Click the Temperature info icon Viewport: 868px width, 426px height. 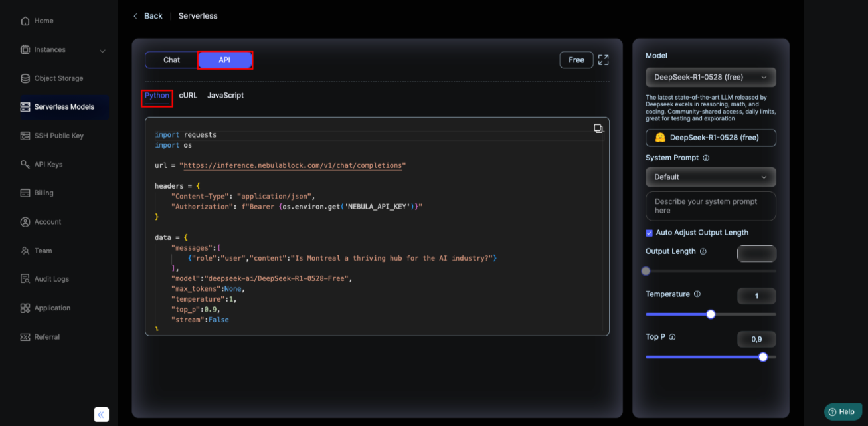click(697, 294)
